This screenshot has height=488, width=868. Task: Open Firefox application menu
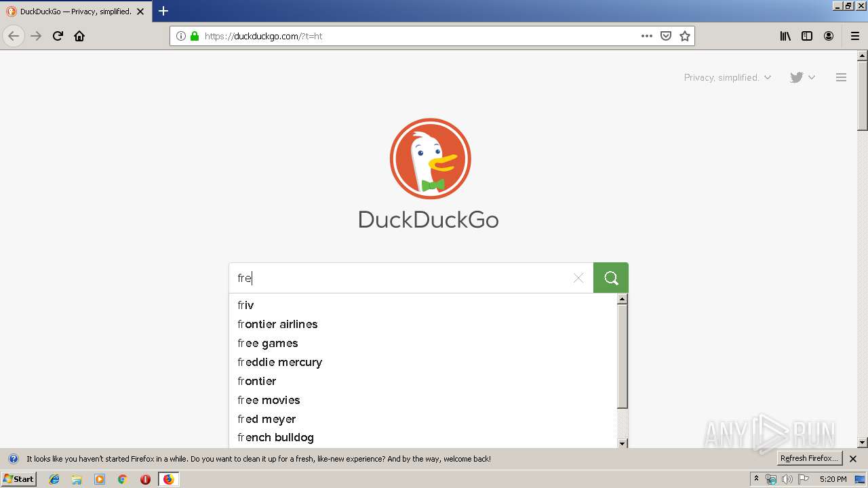click(855, 36)
